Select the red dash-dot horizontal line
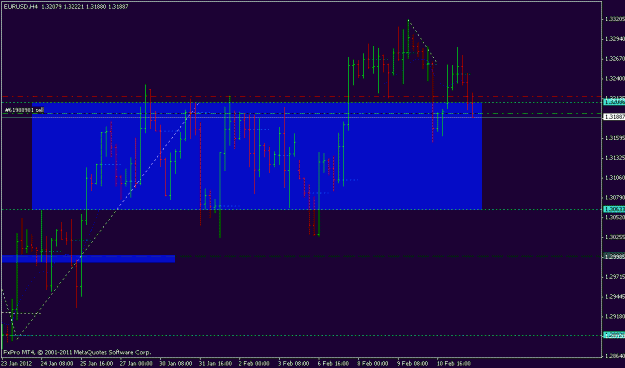625x368 pixels. (x=301, y=96)
